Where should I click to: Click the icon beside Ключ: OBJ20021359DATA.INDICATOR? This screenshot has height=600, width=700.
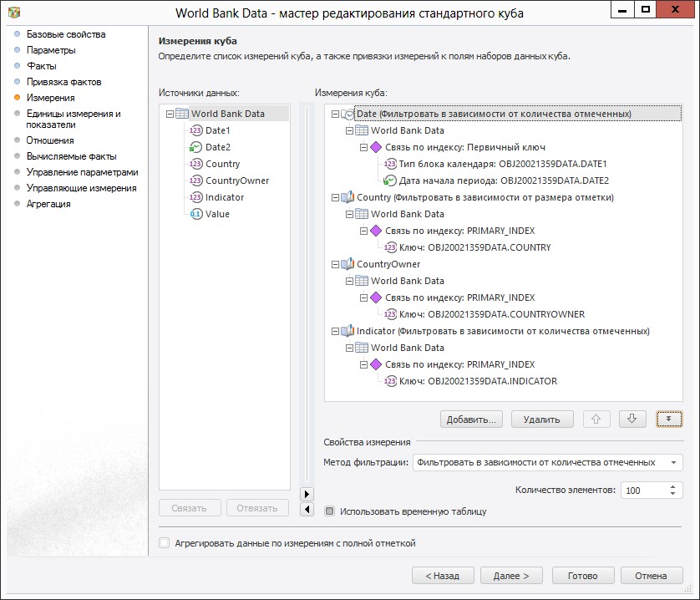point(390,381)
